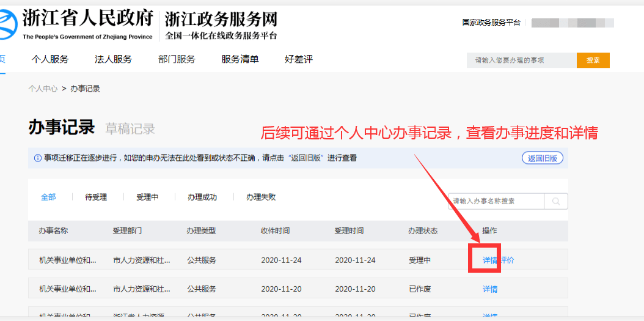This screenshot has height=321, width=644.
Task: Click the 返回旧版 button
Action: tap(543, 158)
